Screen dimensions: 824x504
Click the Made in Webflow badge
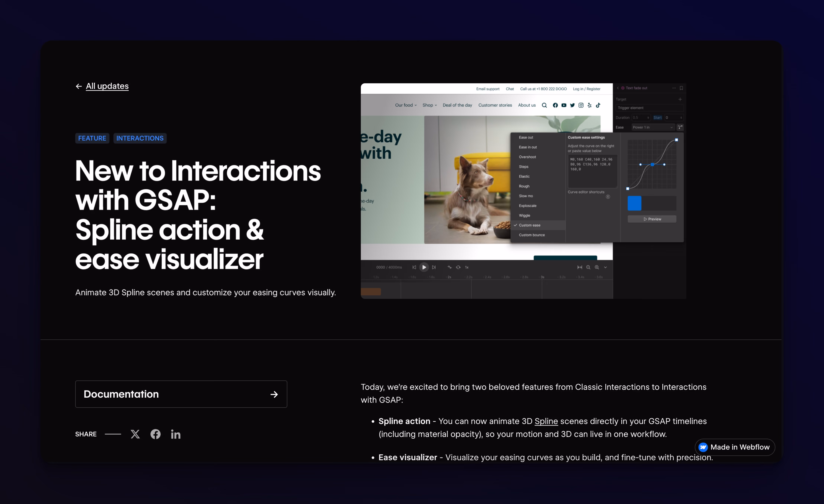click(x=735, y=447)
